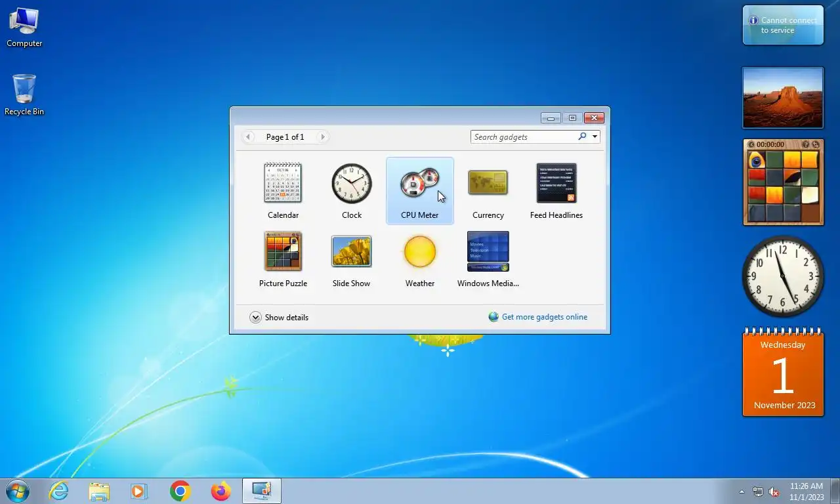This screenshot has height=504, width=840.
Task: Click the toucan eye tile in Picture Puzzle
Action: point(758,160)
